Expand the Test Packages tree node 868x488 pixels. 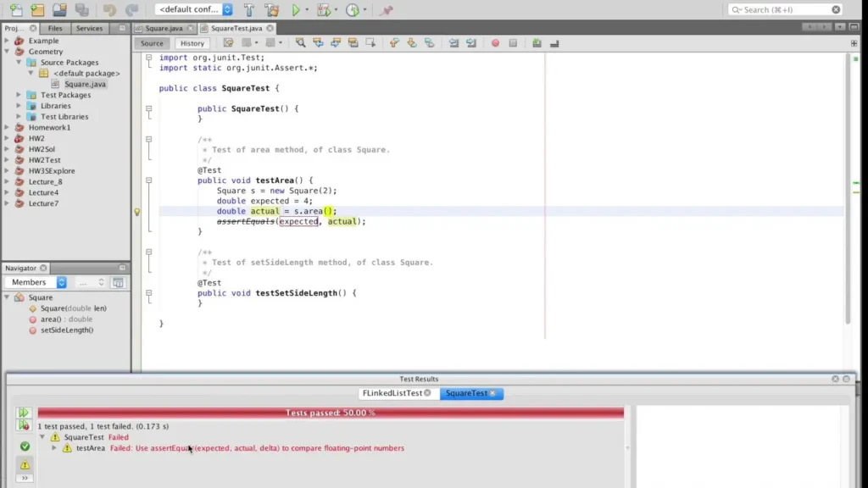pos(19,95)
